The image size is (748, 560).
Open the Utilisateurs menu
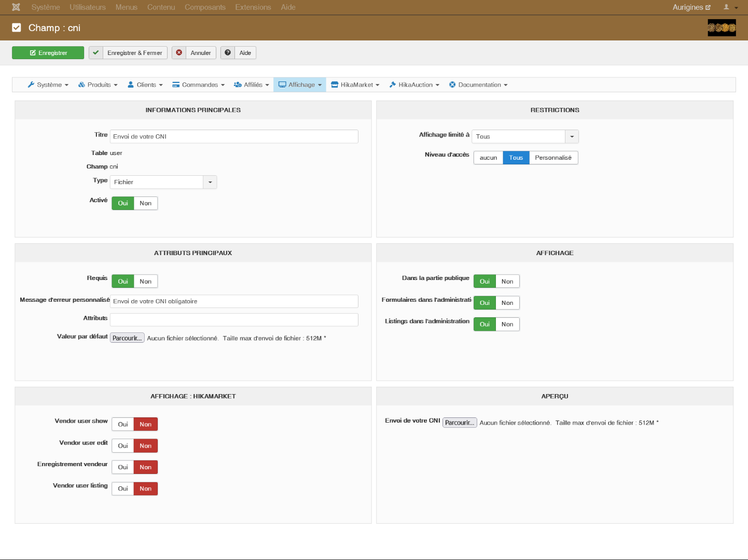pyautogui.click(x=88, y=7)
